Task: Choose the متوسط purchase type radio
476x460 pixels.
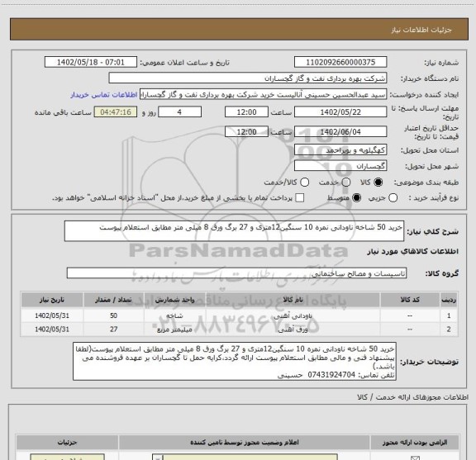Action: coord(357,198)
